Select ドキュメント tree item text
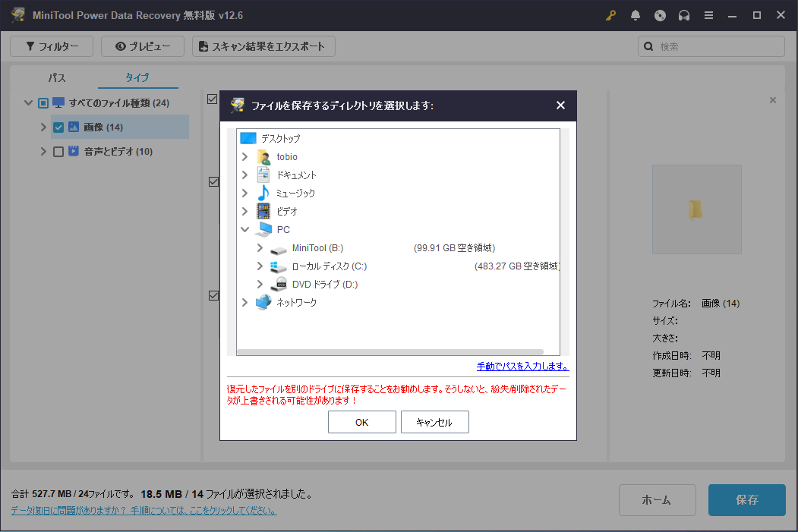Image resolution: width=798 pixels, height=532 pixels. point(296,175)
